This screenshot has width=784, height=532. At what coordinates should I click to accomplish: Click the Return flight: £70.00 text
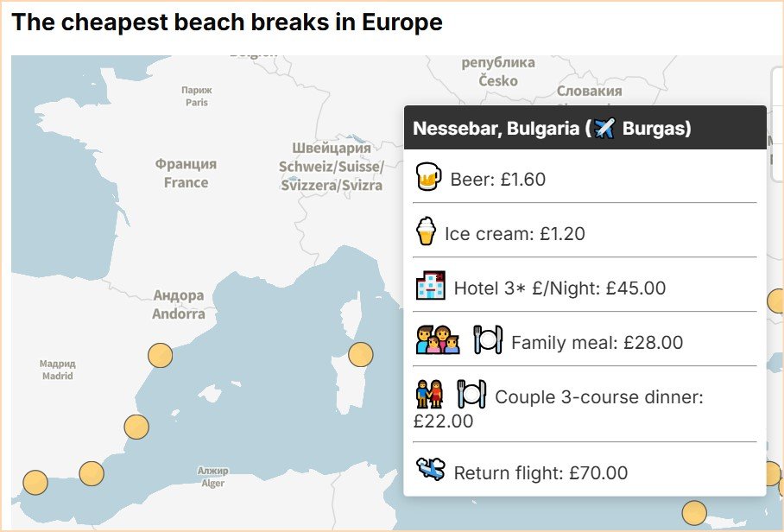click(541, 472)
